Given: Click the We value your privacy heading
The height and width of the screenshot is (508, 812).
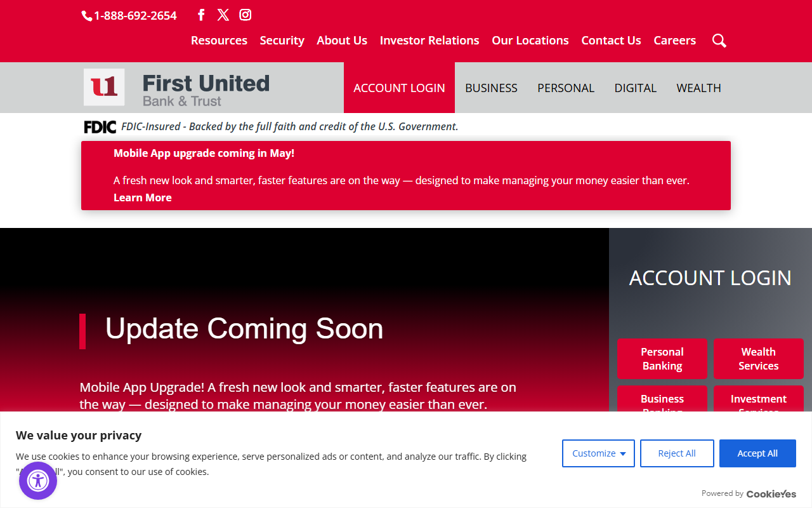Looking at the screenshot, I should pos(79,435).
